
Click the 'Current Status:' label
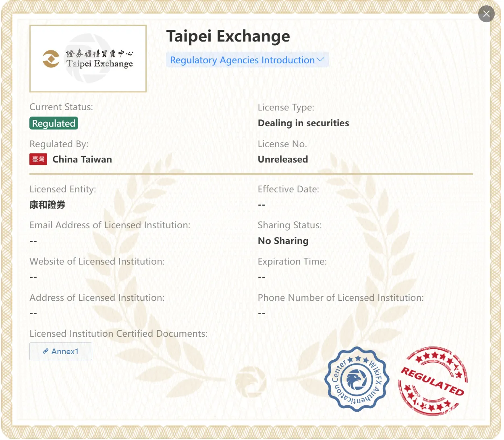tap(61, 107)
